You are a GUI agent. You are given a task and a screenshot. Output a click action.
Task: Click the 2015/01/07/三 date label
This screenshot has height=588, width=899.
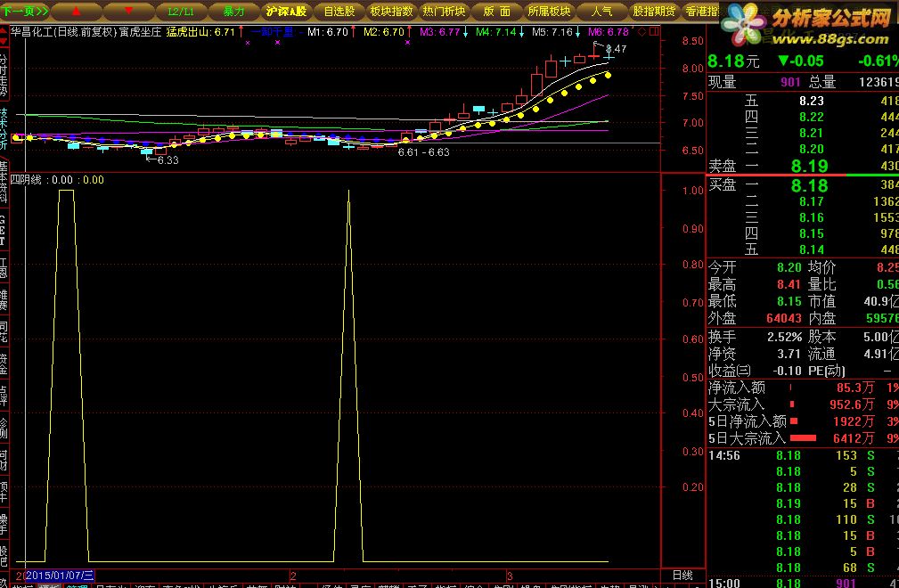(x=59, y=575)
